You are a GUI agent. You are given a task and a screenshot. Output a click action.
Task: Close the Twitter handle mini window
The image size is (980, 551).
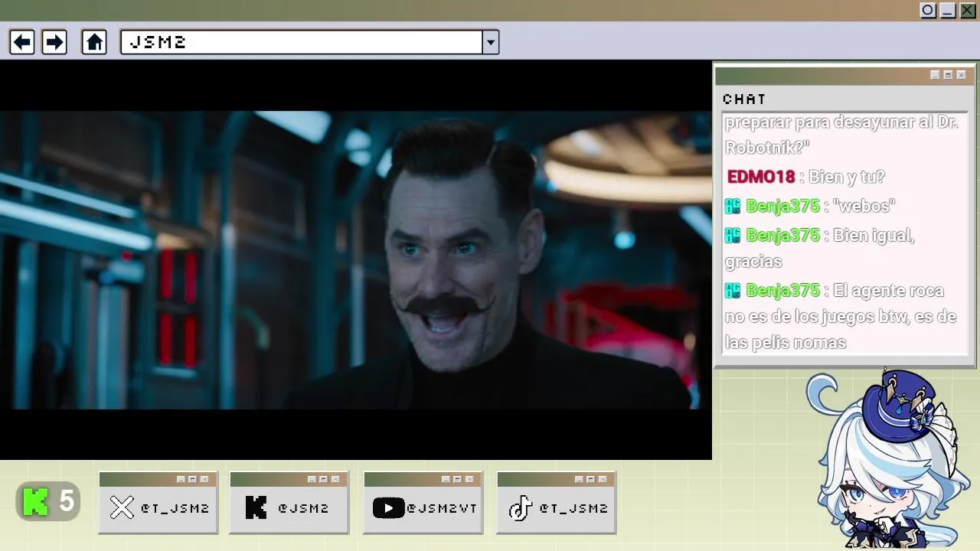(204, 479)
